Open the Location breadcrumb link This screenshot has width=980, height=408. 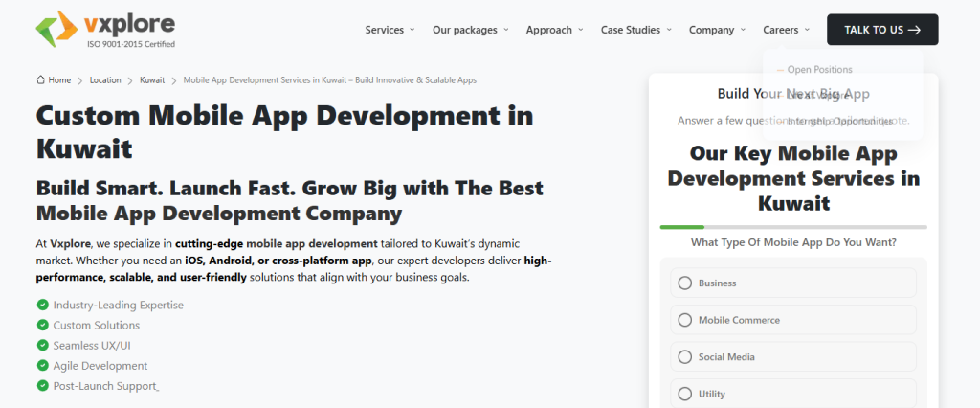pyautogui.click(x=105, y=80)
